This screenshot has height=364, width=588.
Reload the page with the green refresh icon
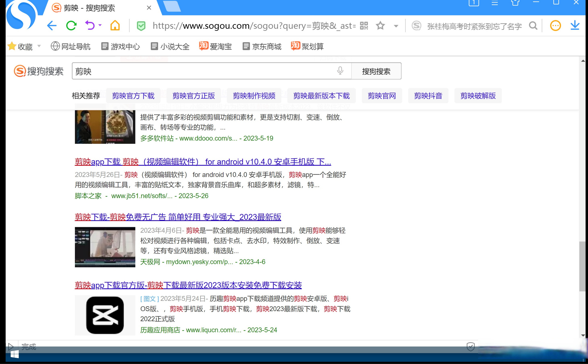[x=71, y=26]
